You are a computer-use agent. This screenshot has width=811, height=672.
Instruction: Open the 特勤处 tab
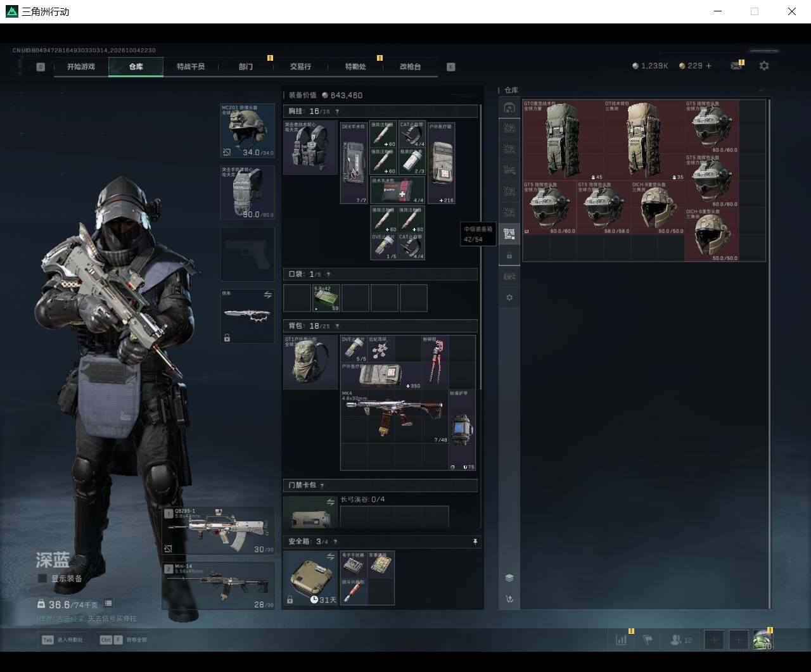pos(355,67)
